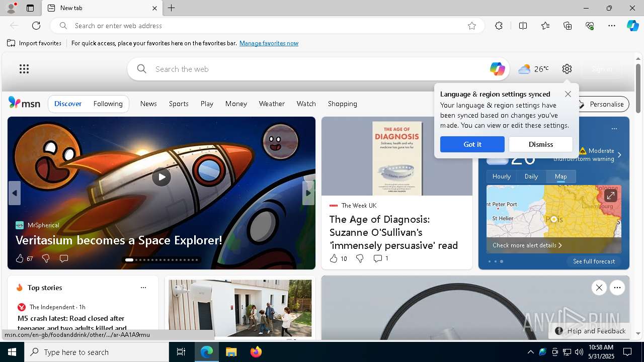This screenshot has height=362, width=644.
Task: Launch Firefox from taskbar
Action: tap(256, 352)
